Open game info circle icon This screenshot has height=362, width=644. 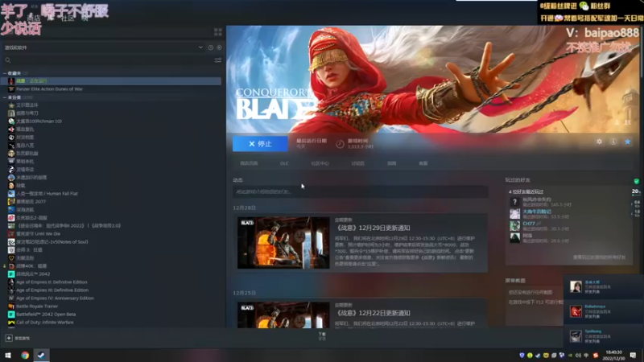click(x=613, y=142)
